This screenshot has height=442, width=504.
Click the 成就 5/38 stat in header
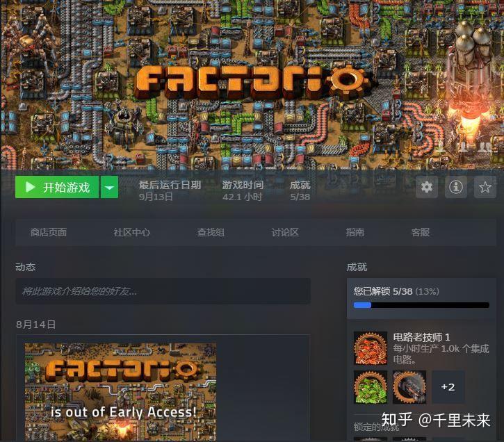point(300,190)
